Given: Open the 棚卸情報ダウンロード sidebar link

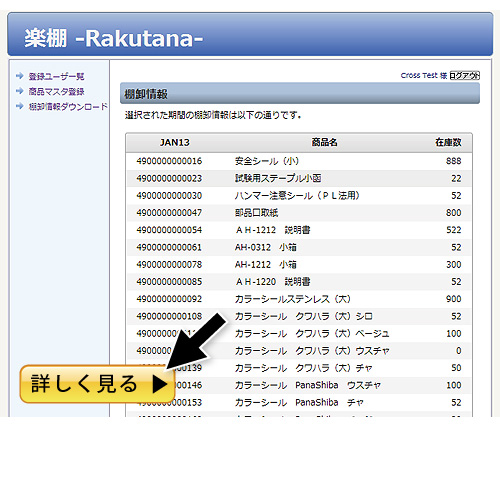Looking at the screenshot, I should click(68, 106).
